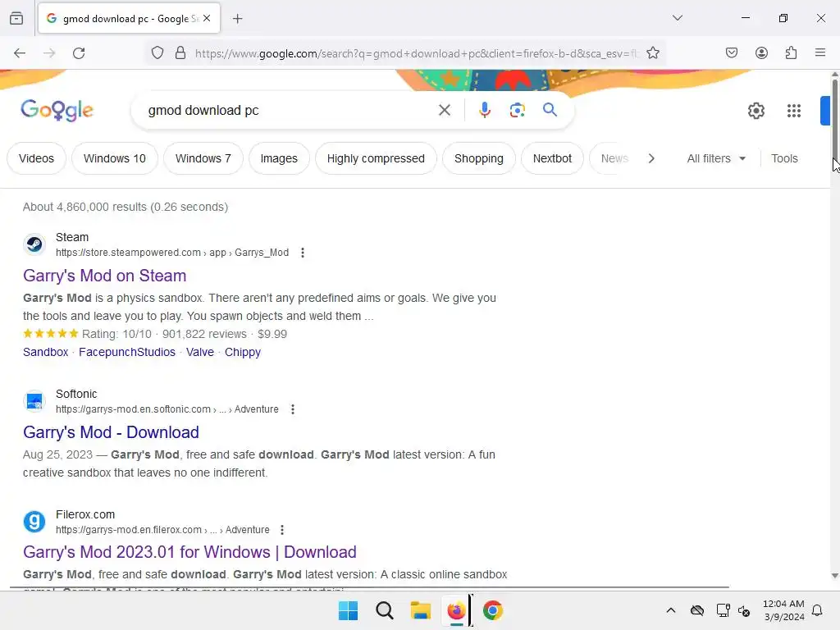This screenshot has height=630, width=840.
Task: View site security via the padlock icon
Action: (x=180, y=53)
